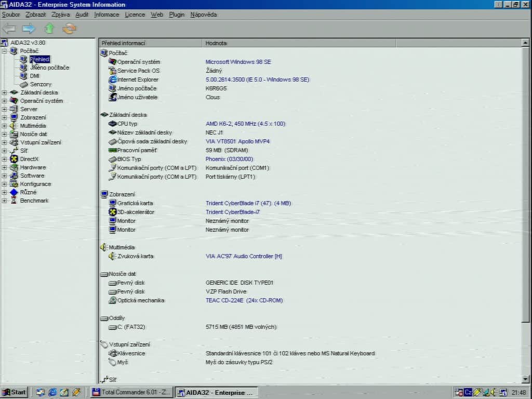Select the Senzory icon in the tree
Image resolution: width=532 pixels, height=399 pixels.
pos(23,84)
